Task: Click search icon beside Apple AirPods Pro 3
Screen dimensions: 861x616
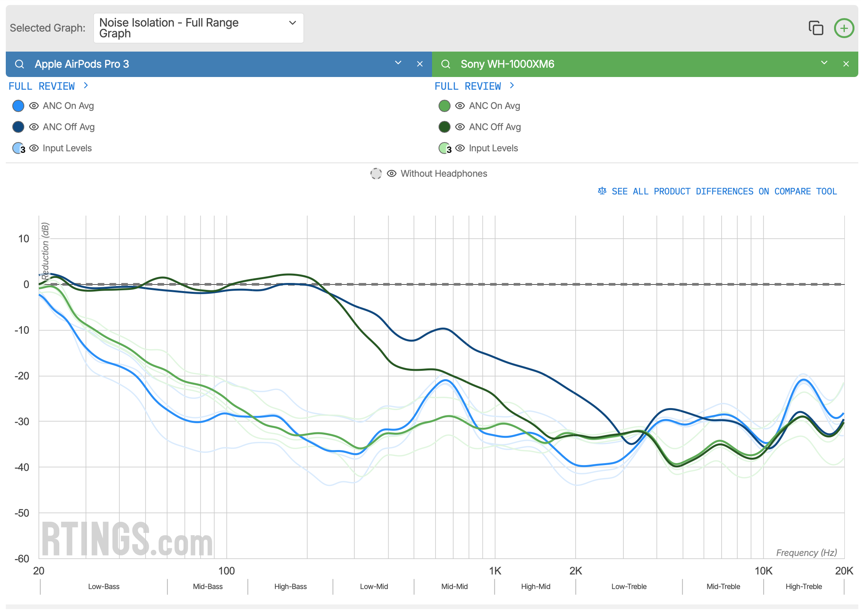Action: pos(19,64)
